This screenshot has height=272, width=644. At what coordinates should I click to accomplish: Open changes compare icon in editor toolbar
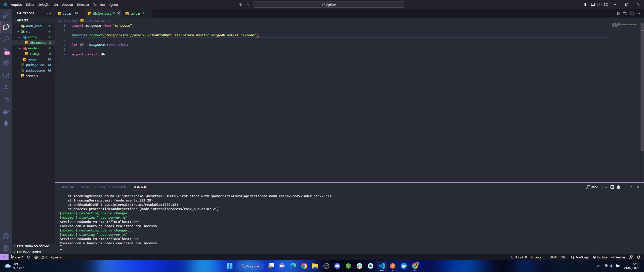point(625,13)
